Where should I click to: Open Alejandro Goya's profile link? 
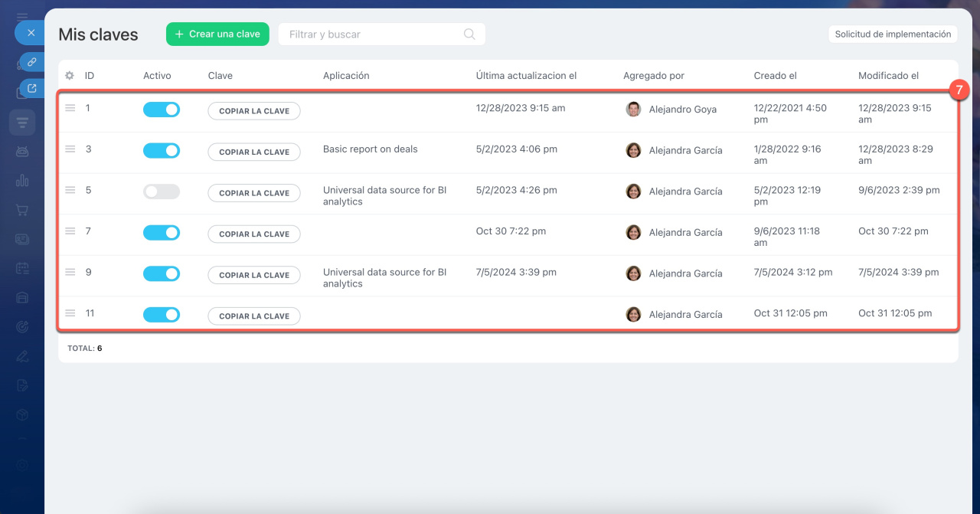(x=682, y=110)
